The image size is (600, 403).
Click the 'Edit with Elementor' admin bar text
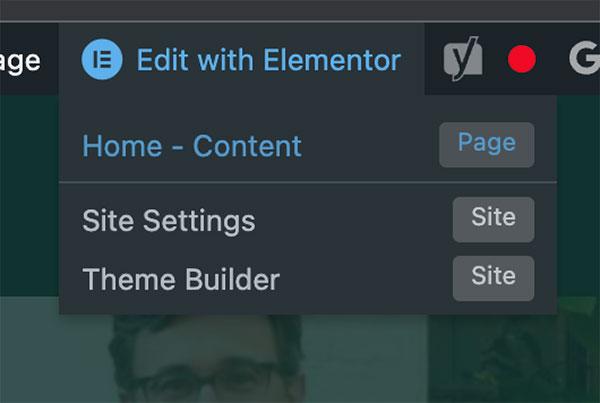269,60
